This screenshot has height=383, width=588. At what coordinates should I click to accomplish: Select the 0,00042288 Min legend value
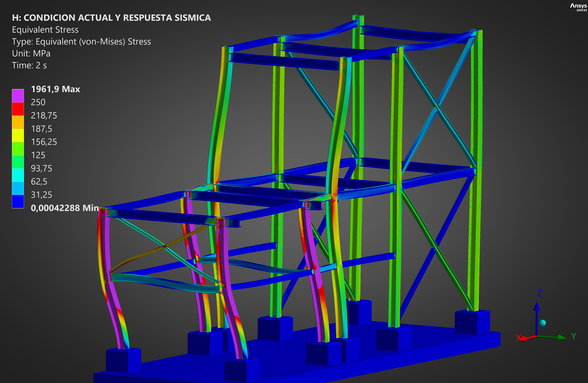tap(65, 208)
